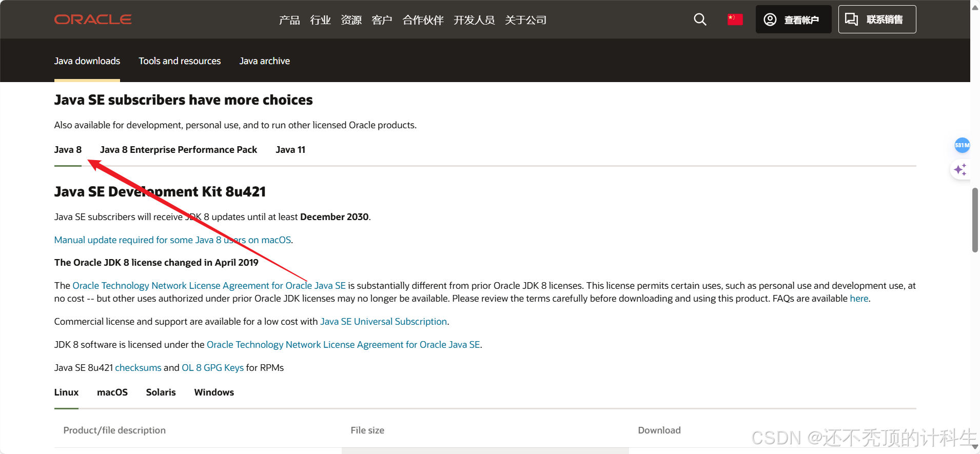
Task: Open license agreement link in JDK 8 software sentence
Action: click(x=343, y=345)
